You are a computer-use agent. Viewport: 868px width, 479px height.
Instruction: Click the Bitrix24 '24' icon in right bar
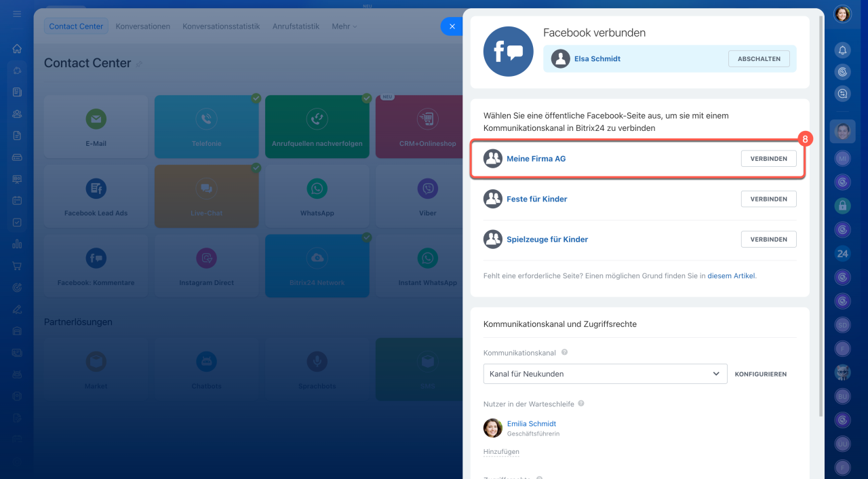(842, 254)
